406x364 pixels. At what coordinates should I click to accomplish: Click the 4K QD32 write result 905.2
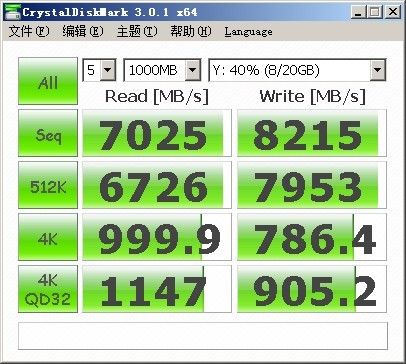pyautogui.click(x=312, y=289)
